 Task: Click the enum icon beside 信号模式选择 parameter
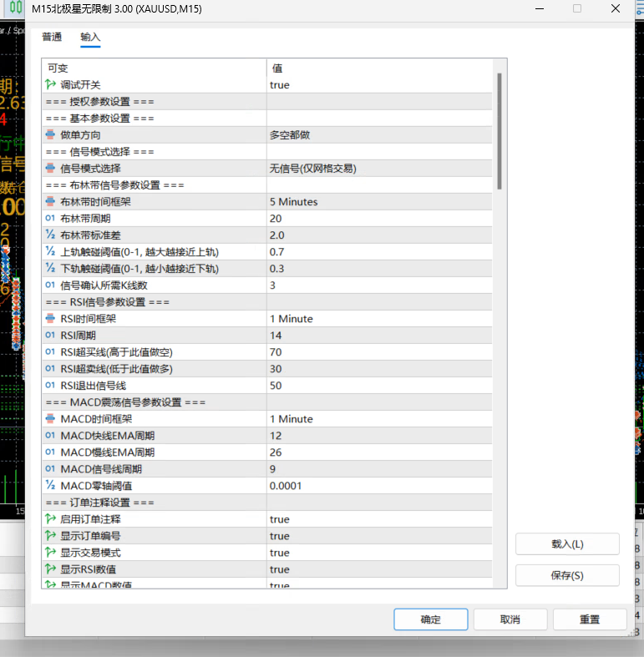[x=50, y=168]
